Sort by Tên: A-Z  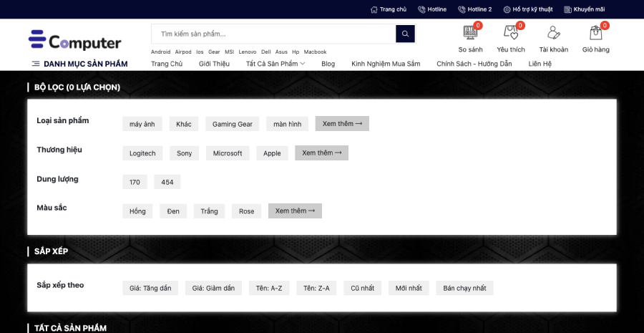pyautogui.click(x=269, y=288)
